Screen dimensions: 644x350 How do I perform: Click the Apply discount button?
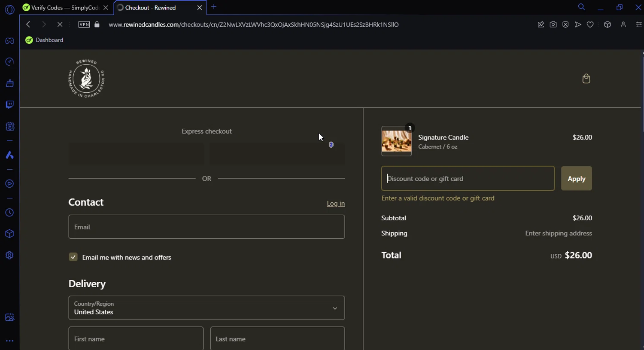(x=576, y=178)
